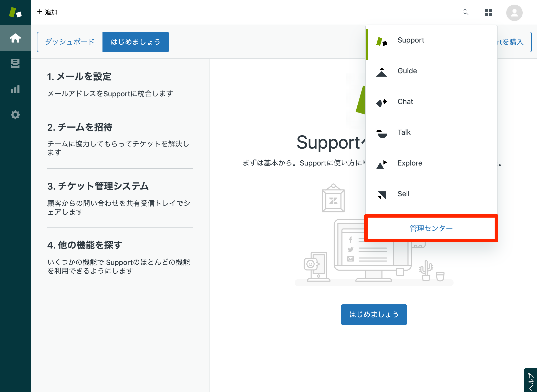Open the 管理センター link
Viewport: 537px width, 392px height.
click(431, 228)
